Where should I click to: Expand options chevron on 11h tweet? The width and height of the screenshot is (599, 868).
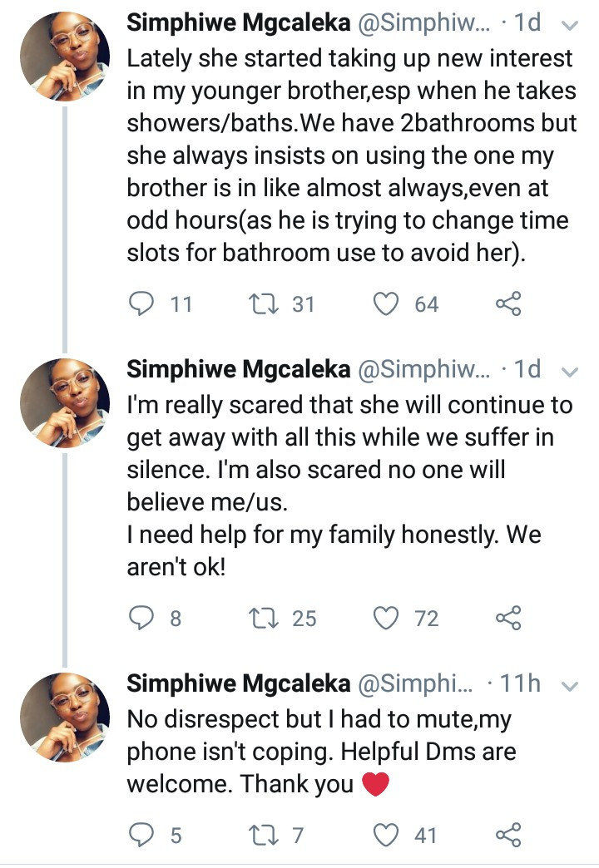pyautogui.click(x=570, y=686)
